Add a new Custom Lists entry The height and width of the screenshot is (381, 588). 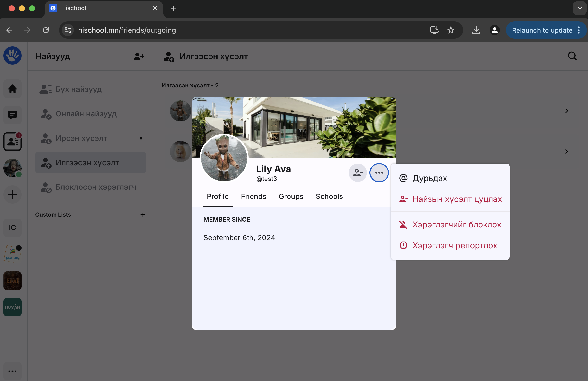(143, 215)
